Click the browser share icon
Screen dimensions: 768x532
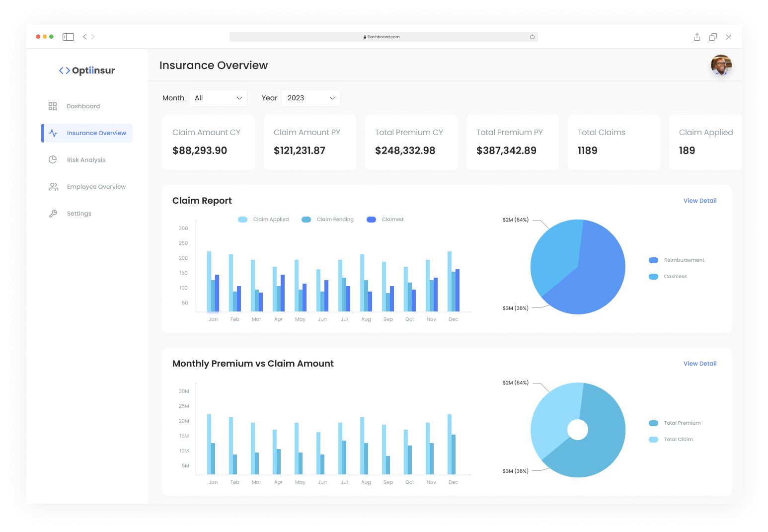pos(697,37)
